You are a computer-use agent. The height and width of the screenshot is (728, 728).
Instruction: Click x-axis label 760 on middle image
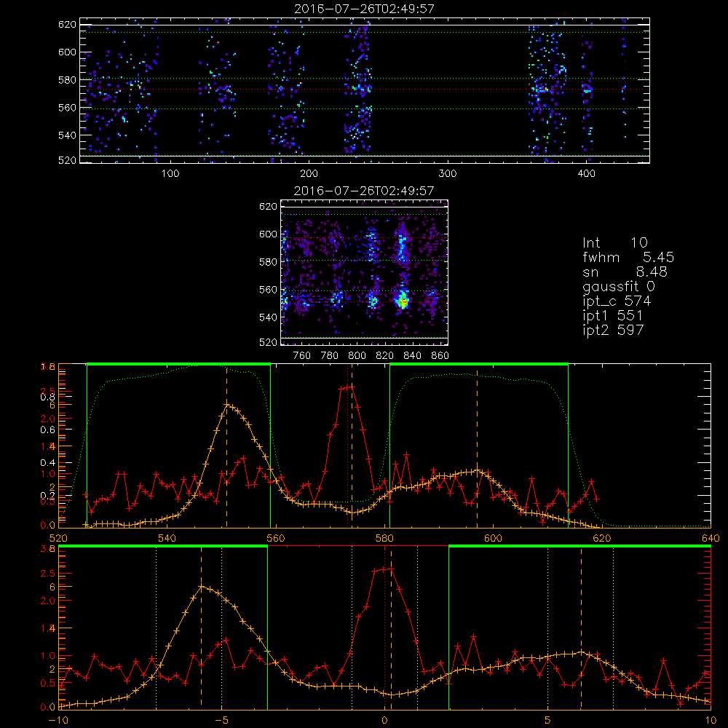point(302,356)
